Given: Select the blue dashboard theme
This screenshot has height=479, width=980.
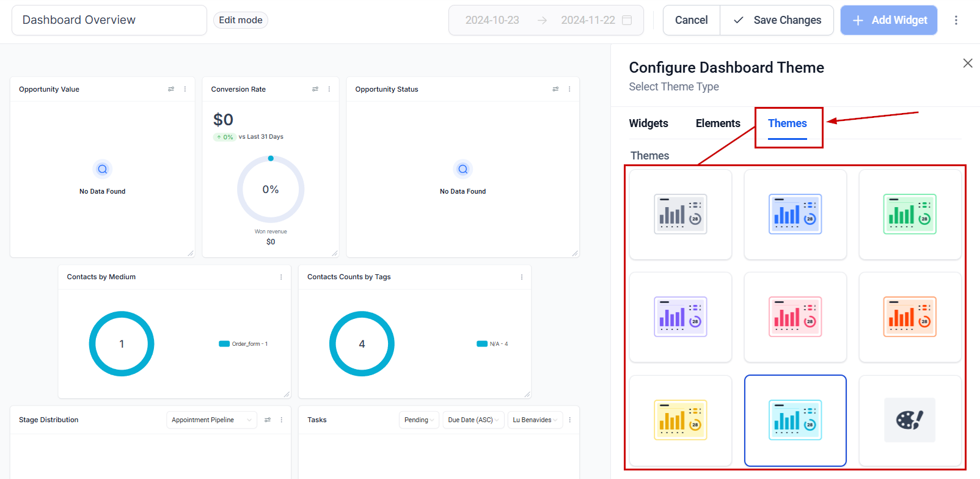Looking at the screenshot, I should click(x=795, y=214).
